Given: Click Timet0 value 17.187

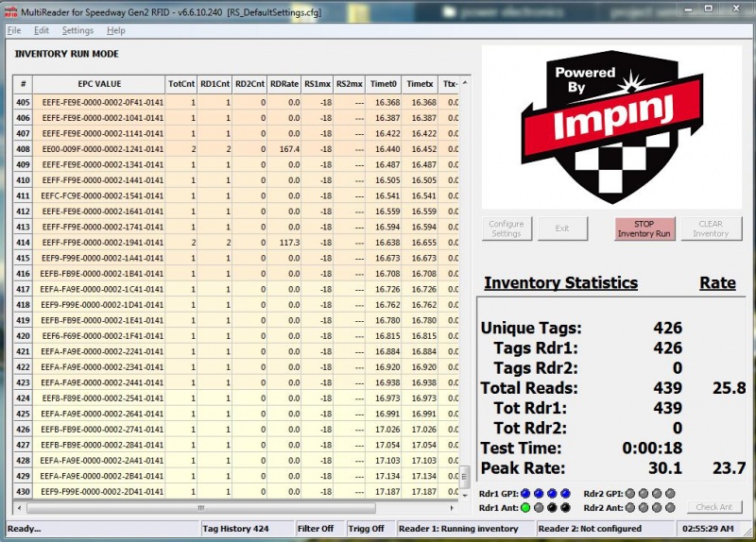Looking at the screenshot, I should pyautogui.click(x=384, y=492).
